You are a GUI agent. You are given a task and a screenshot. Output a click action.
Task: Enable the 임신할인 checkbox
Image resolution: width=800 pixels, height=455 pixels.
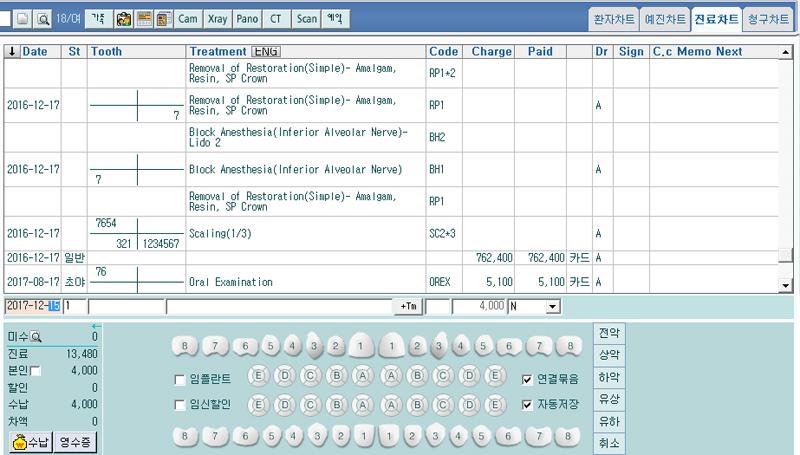pyautogui.click(x=168, y=404)
